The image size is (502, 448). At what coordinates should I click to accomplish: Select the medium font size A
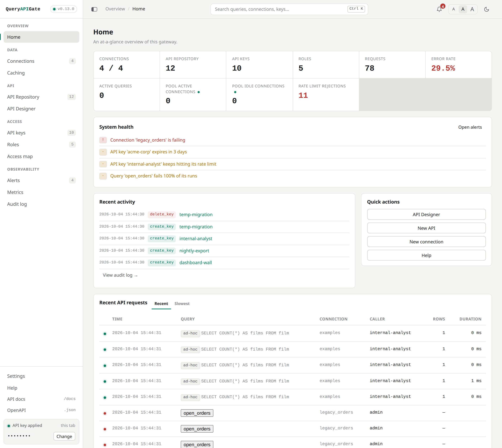tap(463, 9)
